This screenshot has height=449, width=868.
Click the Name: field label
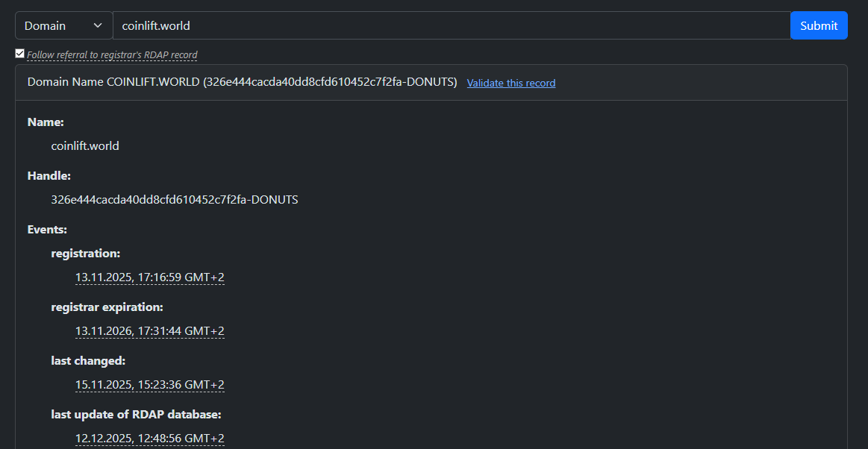tap(46, 122)
